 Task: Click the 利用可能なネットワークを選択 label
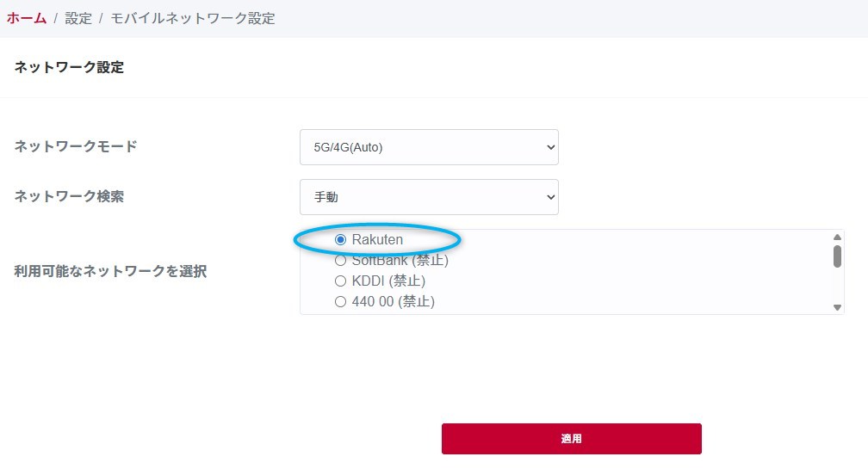(x=110, y=272)
